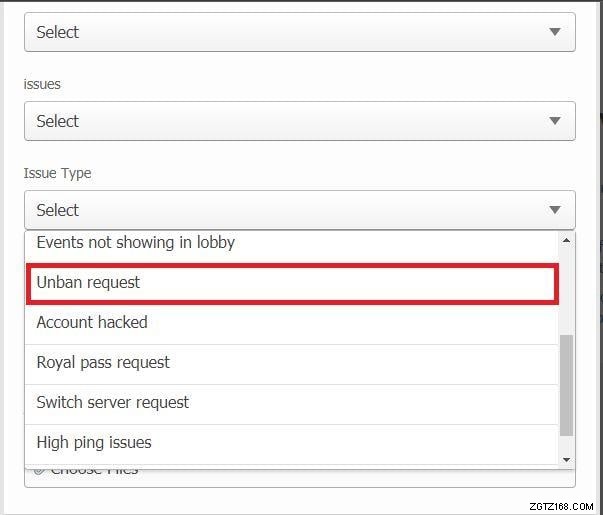The height and width of the screenshot is (515, 603).
Task: Click the list scrollbar down arrow
Action: coord(567,459)
